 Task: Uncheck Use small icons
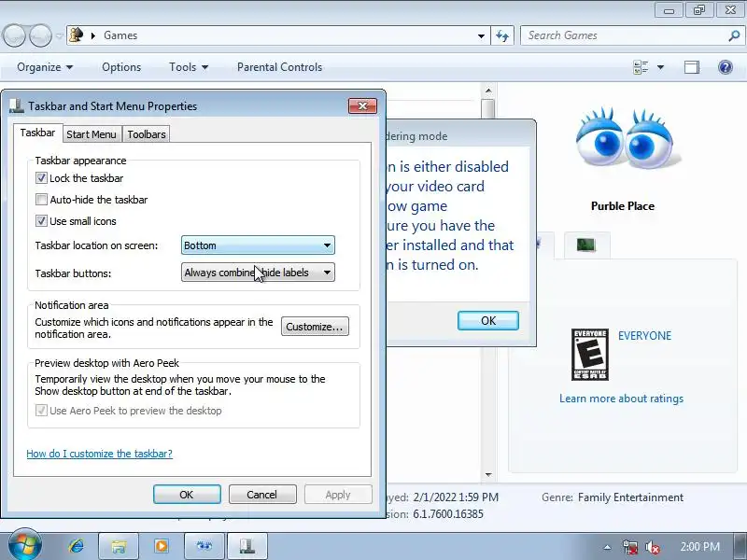41,221
